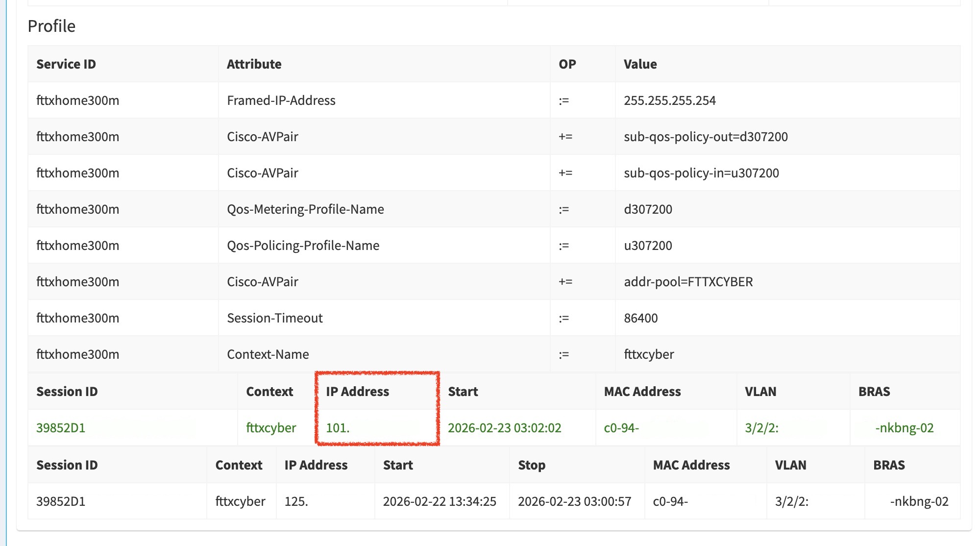Click the -nkbng-02 BRAS link in green
Viewport: 980px width, 546px height.
(904, 427)
